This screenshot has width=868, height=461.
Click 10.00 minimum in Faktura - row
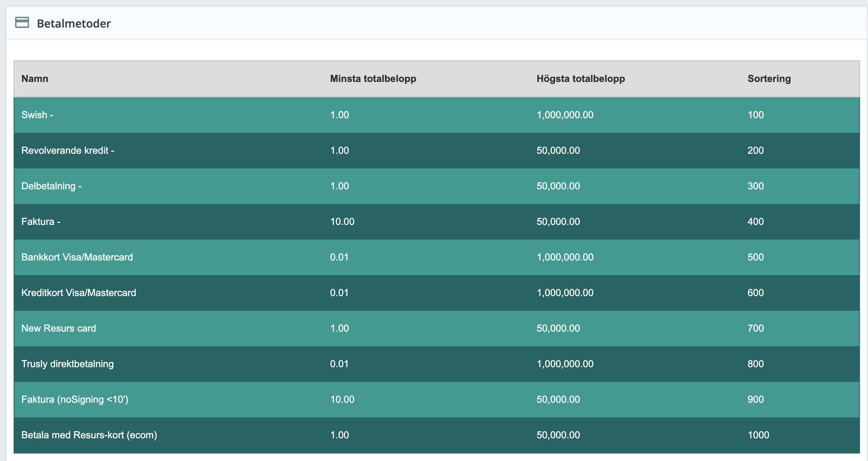pos(342,221)
